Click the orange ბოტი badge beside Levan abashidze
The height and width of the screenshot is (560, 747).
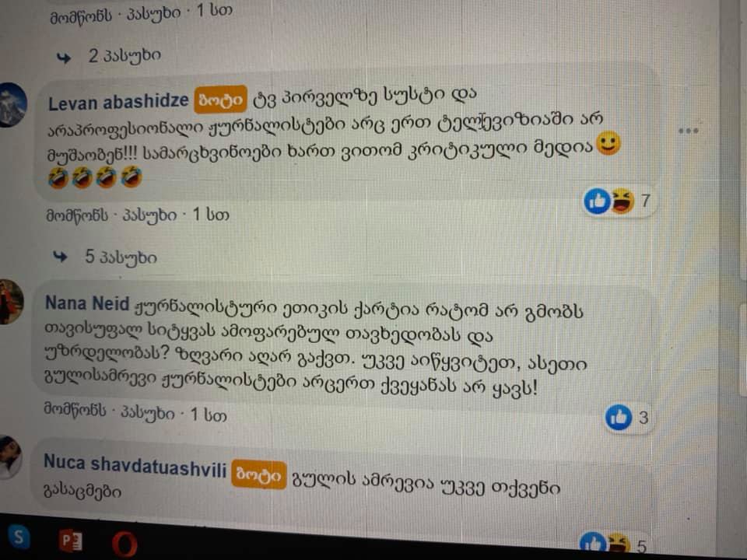tap(220, 100)
